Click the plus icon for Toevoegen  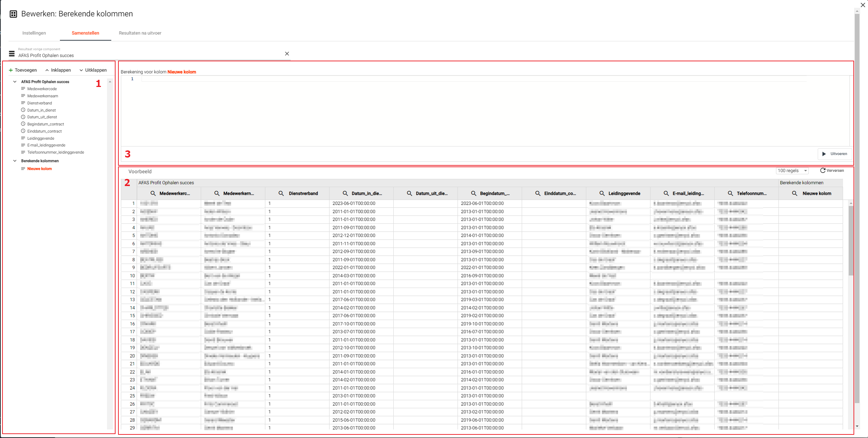point(11,70)
